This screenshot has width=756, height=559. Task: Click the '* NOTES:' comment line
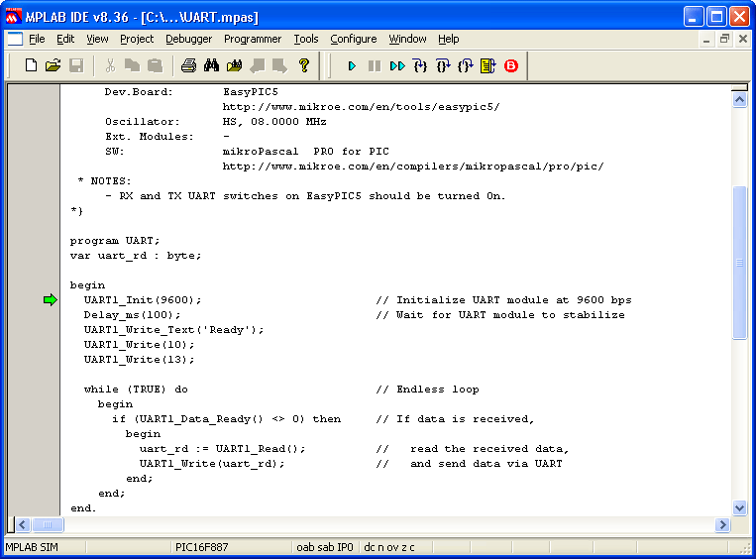click(x=104, y=181)
